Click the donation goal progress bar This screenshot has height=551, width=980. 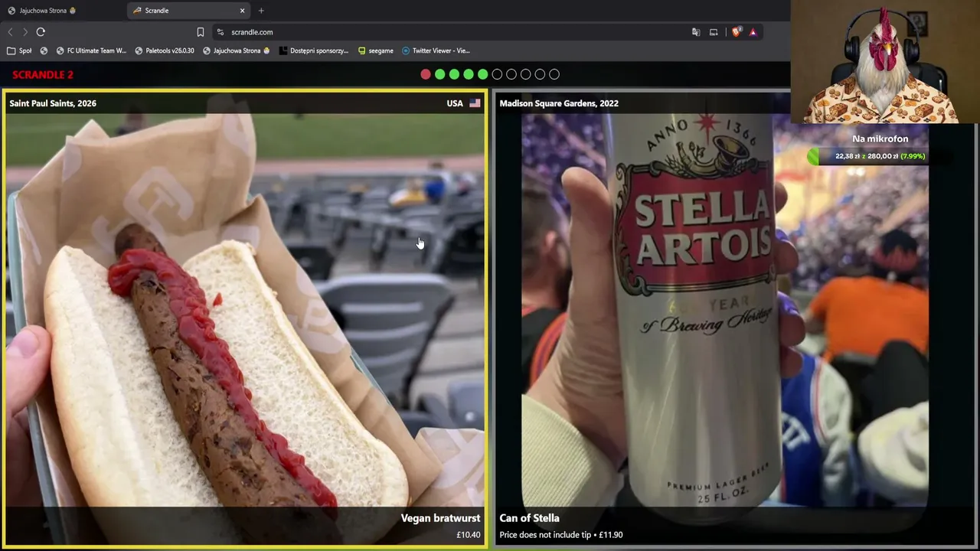coord(880,156)
